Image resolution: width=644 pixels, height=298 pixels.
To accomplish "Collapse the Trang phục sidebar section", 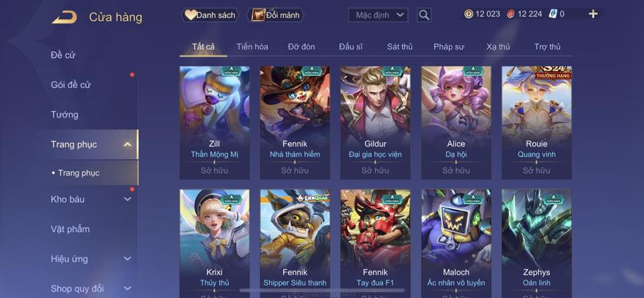I will pos(127,144).
